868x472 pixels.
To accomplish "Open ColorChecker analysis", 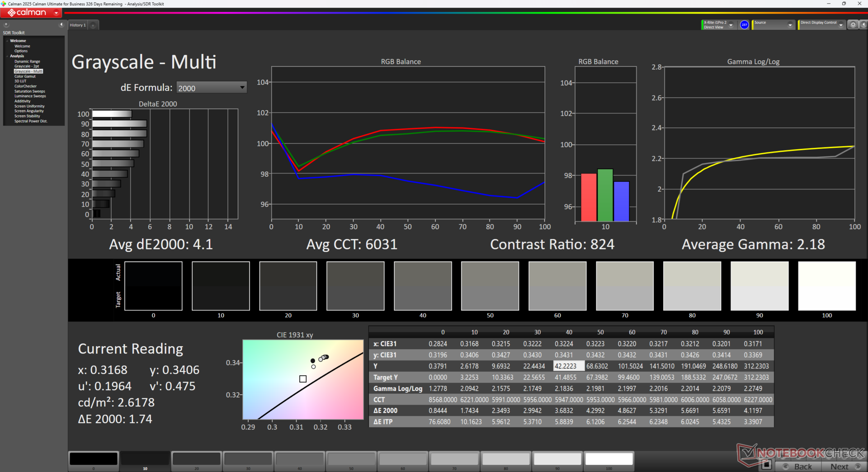I will (x=25, y=86).
